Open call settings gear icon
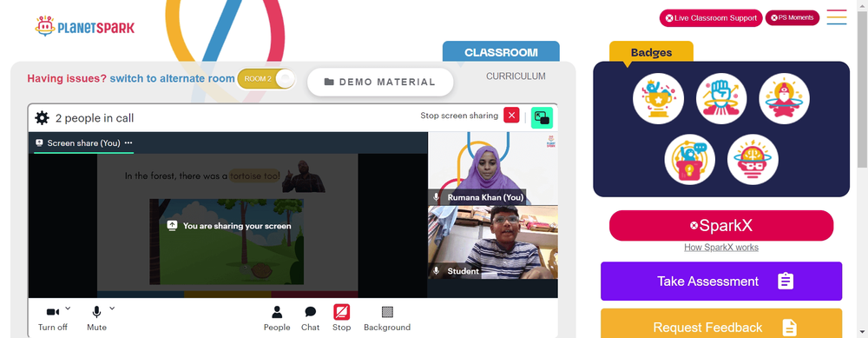The height and width of the screenshot is (338, 868). [42, 118]
